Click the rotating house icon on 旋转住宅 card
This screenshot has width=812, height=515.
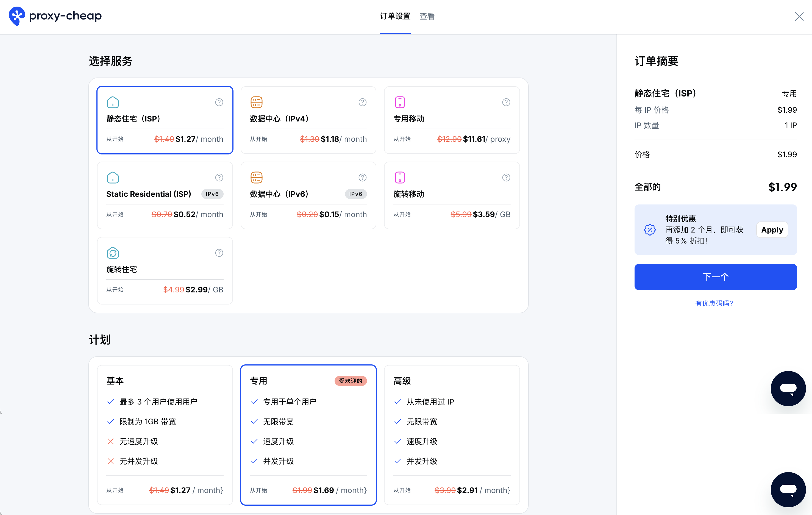113,253
